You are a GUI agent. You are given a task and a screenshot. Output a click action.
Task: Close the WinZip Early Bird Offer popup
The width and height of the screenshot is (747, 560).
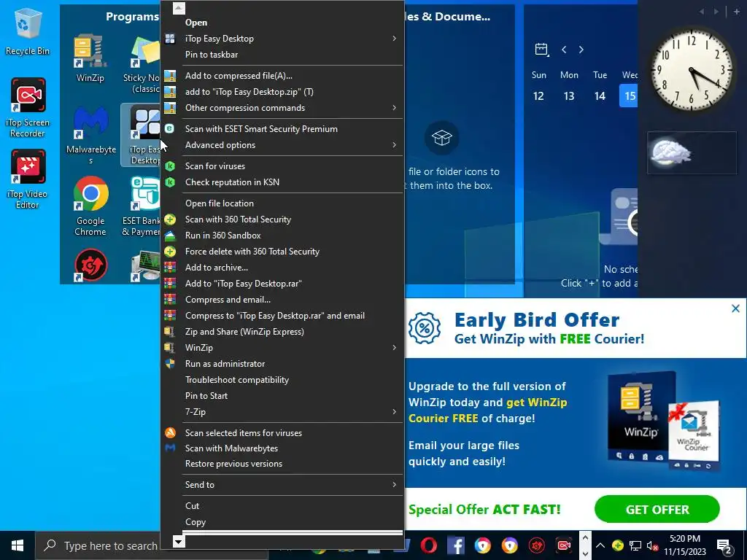coord(735,308)
